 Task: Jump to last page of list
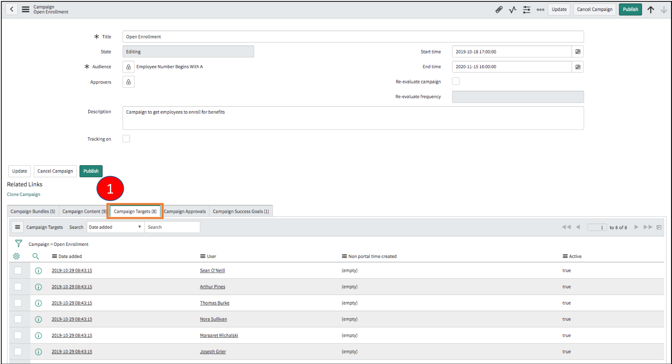coord(648,227)
